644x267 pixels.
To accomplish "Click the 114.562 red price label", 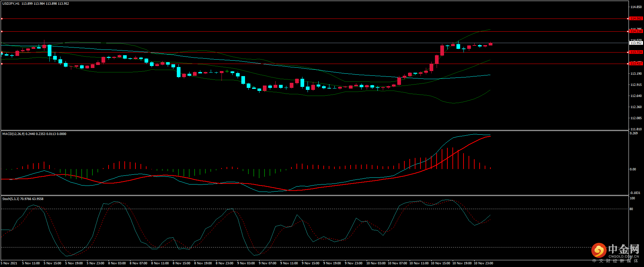I will point(636,19).
